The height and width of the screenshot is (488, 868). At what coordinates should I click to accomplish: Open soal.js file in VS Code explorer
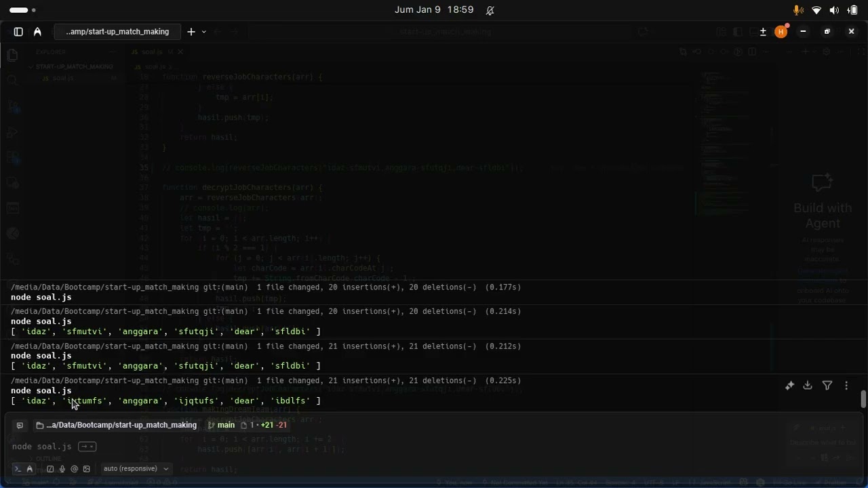(63, 78)
